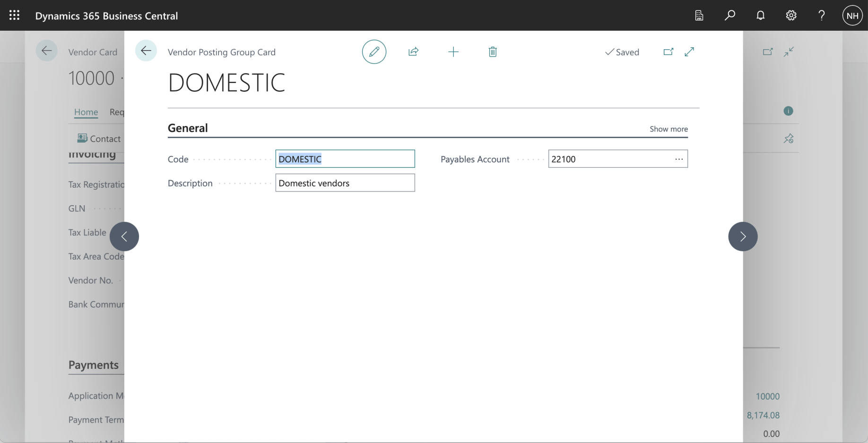Click the pencil edit icon

pyautogui.click(x=374, y=52)
